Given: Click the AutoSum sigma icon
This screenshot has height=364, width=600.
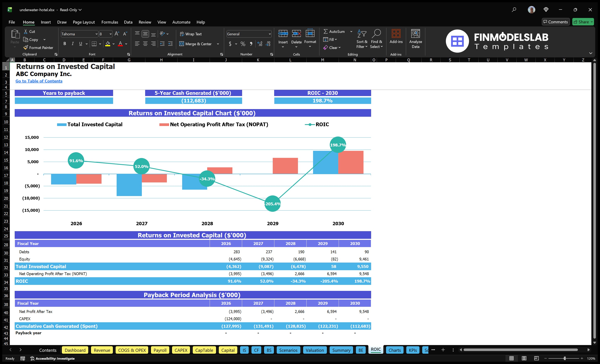Looking at the screenshot, I should tap(325, 31).
